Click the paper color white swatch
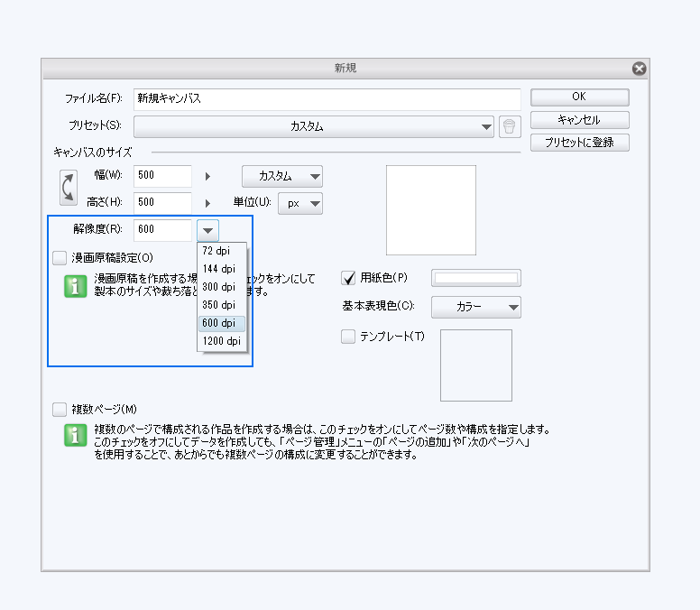The image size is (700, 610). click(x=476, y=278)
